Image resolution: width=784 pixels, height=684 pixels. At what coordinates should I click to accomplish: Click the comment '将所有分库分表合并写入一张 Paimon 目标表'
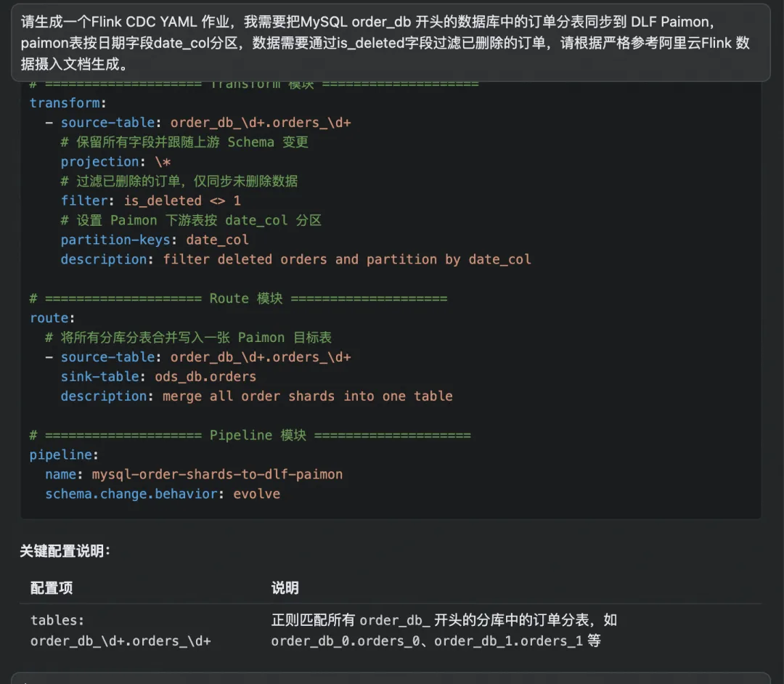click(x=189, y=338)
